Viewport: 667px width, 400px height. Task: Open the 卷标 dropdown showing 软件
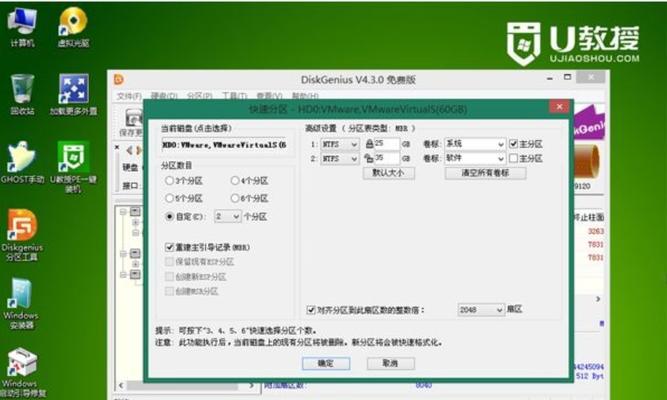(x=475, y=158)
